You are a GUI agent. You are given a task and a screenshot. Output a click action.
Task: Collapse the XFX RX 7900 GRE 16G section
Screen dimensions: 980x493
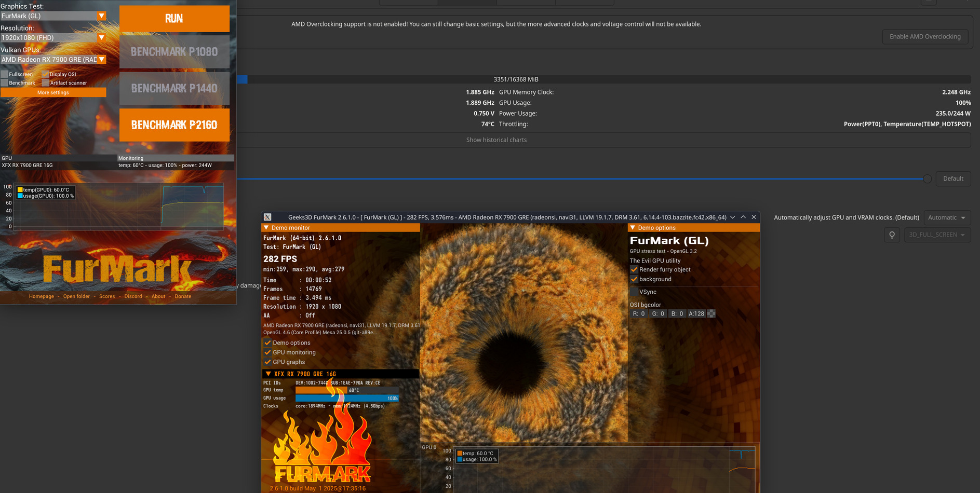point(268,374)
